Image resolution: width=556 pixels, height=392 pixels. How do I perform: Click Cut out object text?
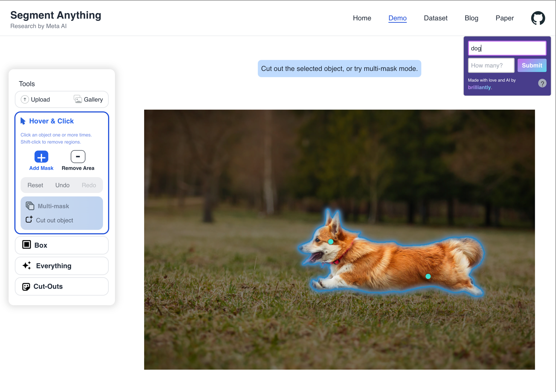54,220
